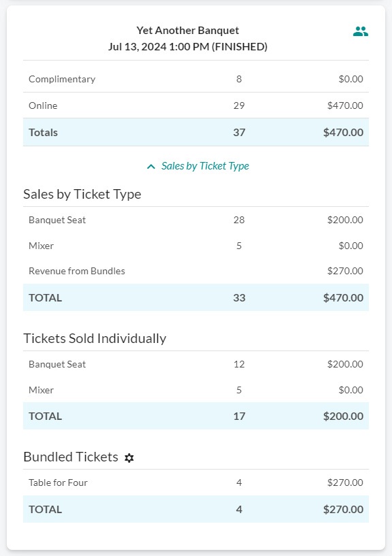392x556 pixels.
Task: Toggle the Sales by Ticket Type link
Action: pyautogui.click(x=205, y=166)
